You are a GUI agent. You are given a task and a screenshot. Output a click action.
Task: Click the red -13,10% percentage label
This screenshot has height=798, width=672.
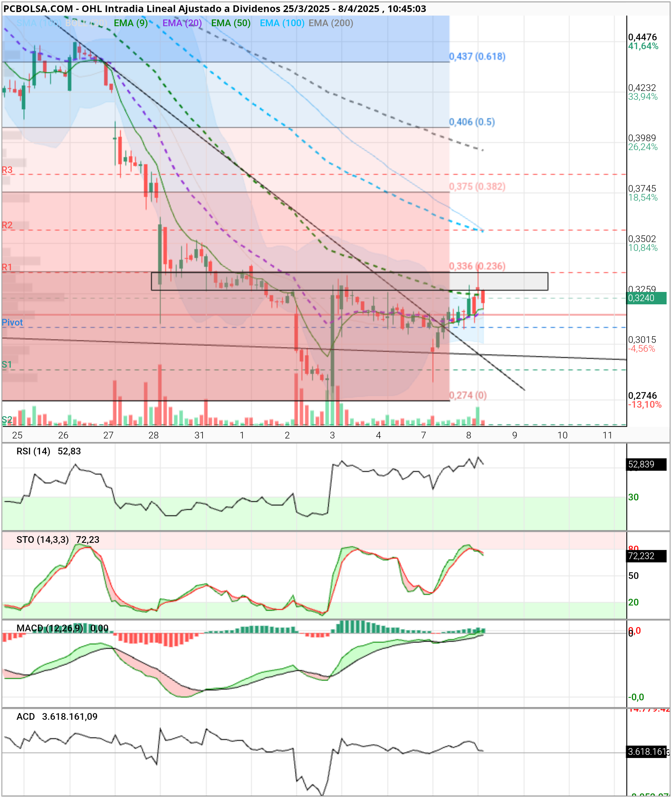pyautogui.click(x=645, y=405)
